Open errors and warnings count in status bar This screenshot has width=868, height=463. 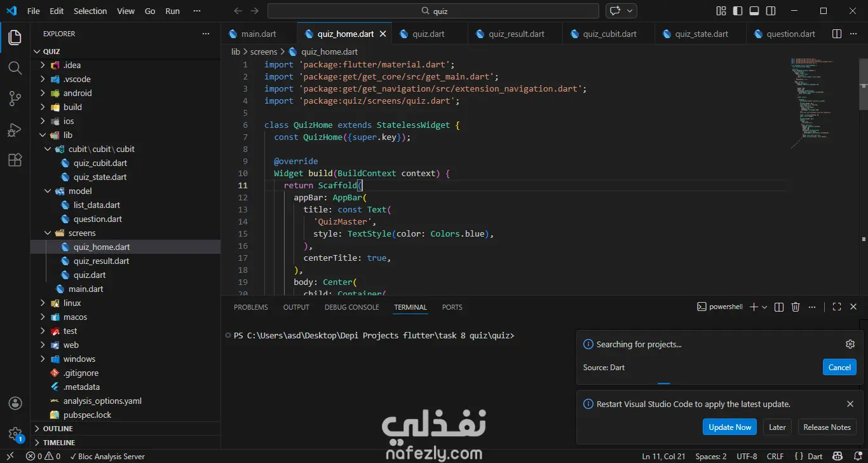pos(43,457)
